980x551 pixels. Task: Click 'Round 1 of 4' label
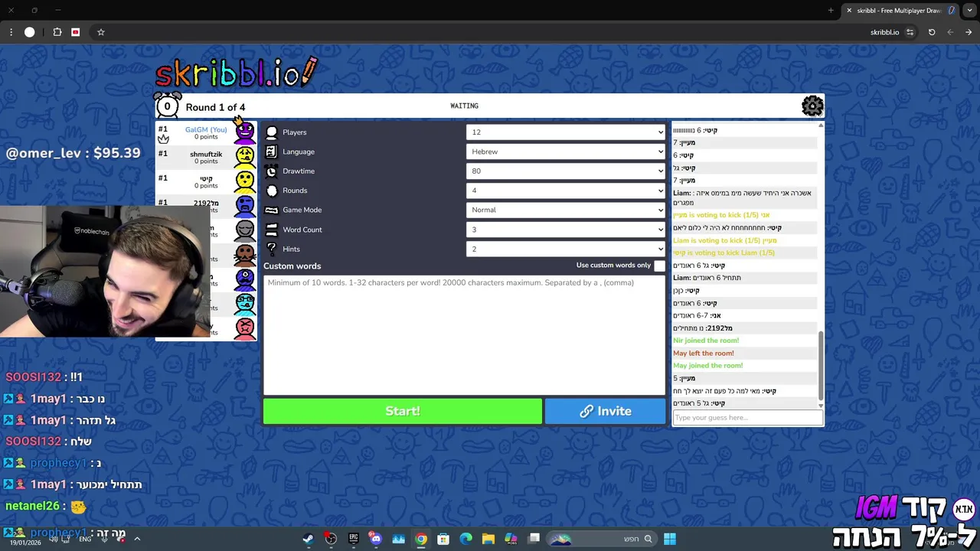click(215, 107)
